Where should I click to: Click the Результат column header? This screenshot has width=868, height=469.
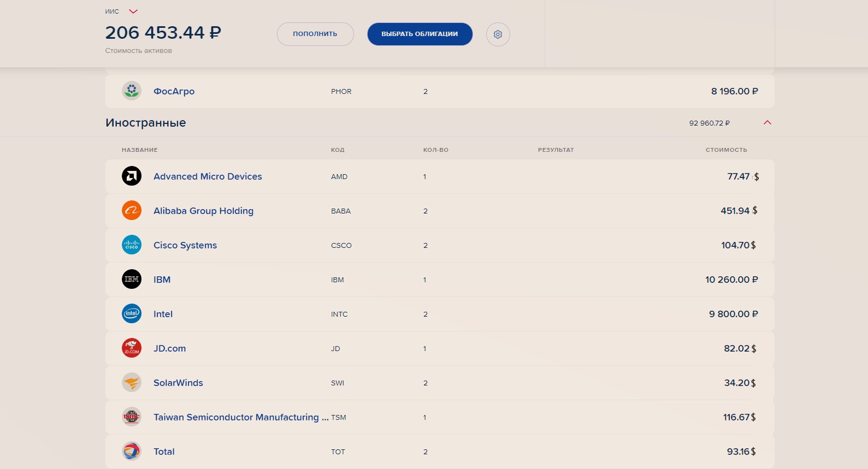pyautogui.click(x=556, y=150)
